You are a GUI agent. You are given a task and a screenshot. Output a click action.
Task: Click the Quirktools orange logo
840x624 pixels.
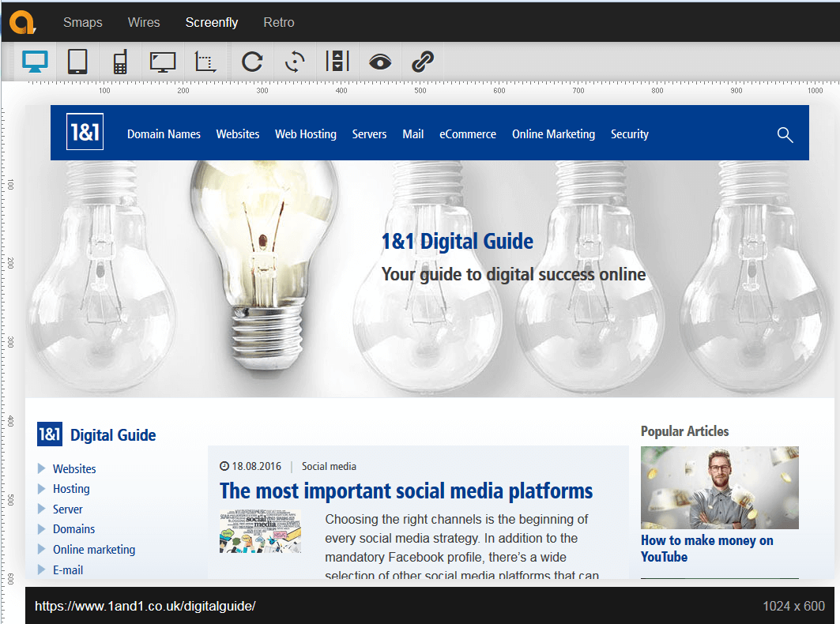pyautogui.click(x=22, y=22)
